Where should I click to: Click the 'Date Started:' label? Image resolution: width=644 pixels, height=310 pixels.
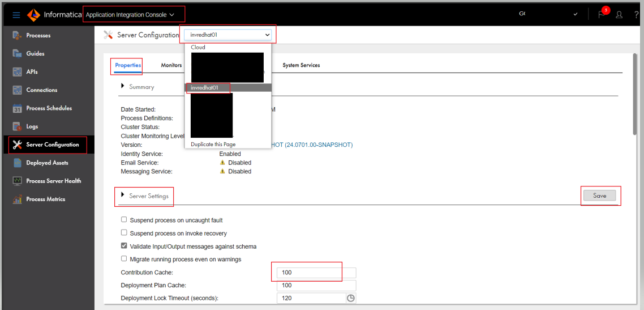[138, 109]
